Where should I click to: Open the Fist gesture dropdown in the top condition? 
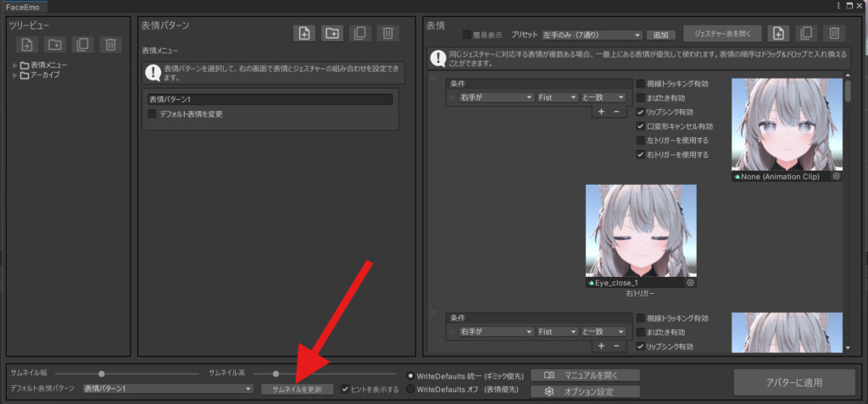(558, 97)
